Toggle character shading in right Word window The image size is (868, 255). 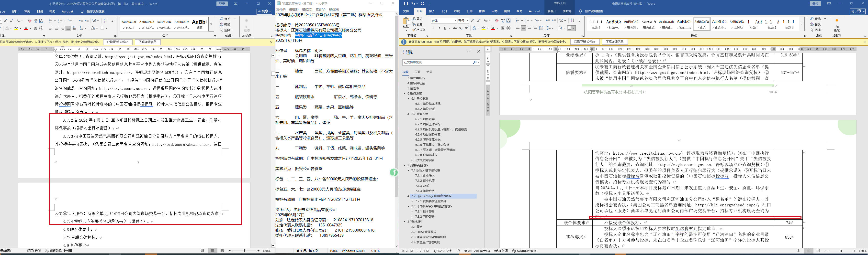coord(503,28)
